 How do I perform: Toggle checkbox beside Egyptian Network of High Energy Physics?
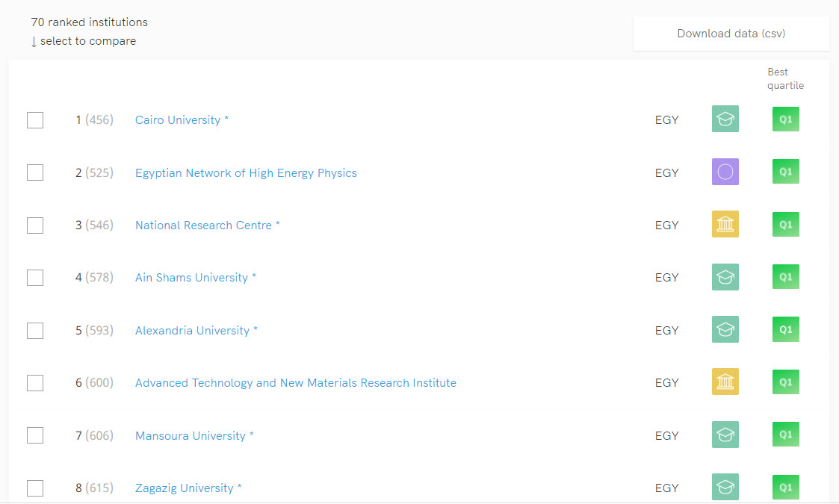35,172
